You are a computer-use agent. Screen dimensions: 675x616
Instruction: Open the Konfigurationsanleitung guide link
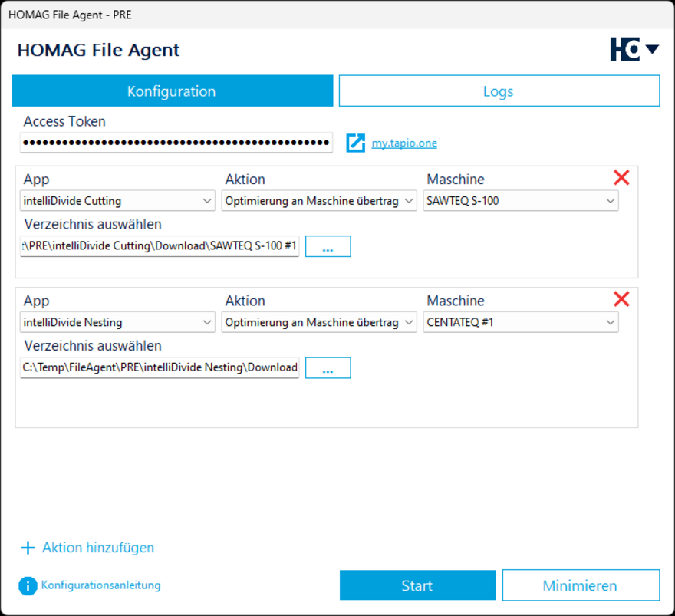coord(100,585)
